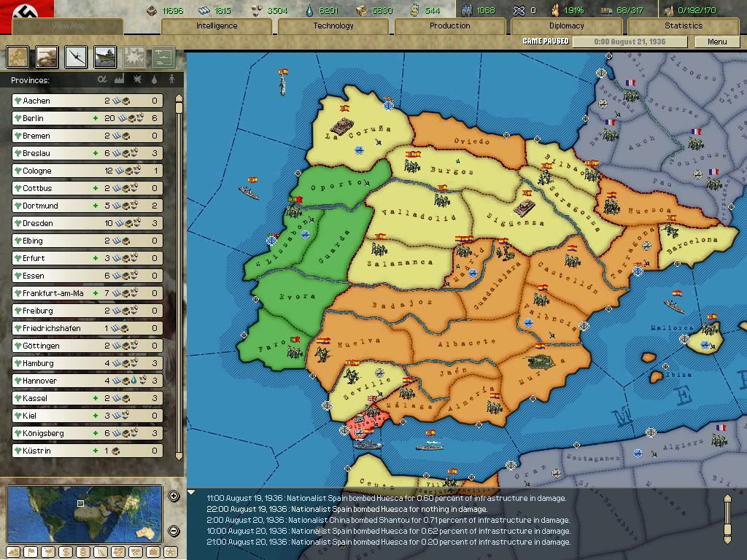The height and width of the screenshot is (560, 747).
Task: Open the Intelligence tab
Action: (x=217, y=26)
